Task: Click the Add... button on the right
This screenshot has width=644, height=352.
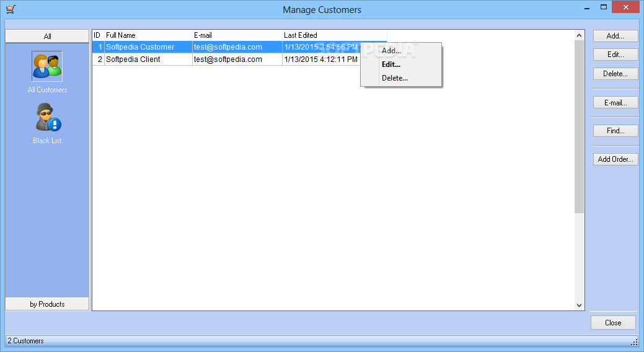Action: tap(615, 36)
